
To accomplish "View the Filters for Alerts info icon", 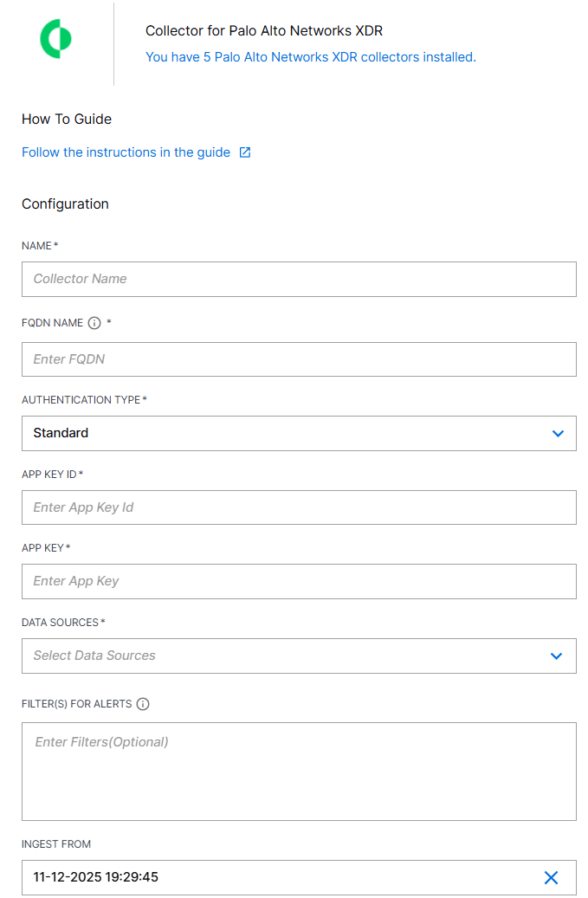I will click(142, 703).
